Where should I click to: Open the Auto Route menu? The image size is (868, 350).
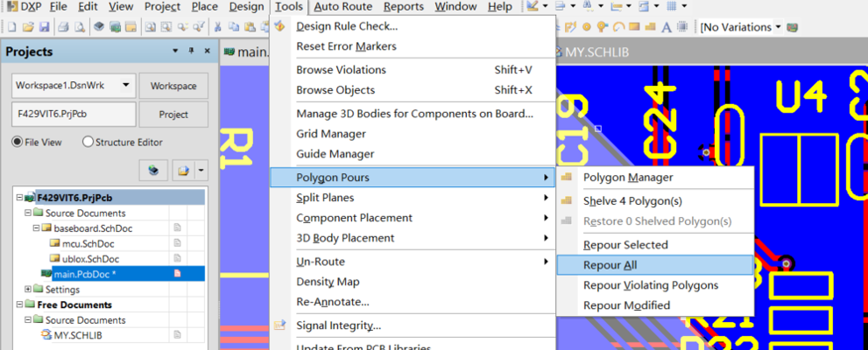[x=345, y=7]
